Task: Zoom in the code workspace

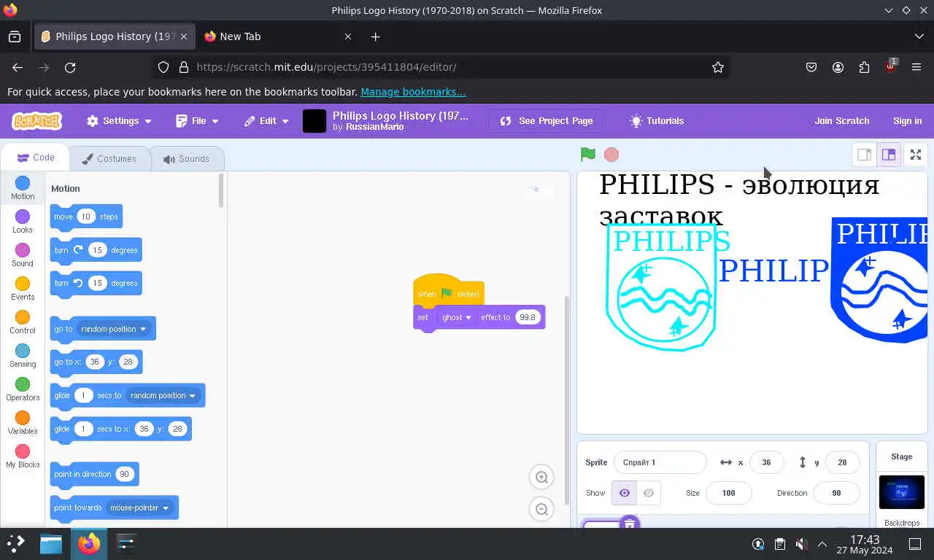Action: point(541,478)
